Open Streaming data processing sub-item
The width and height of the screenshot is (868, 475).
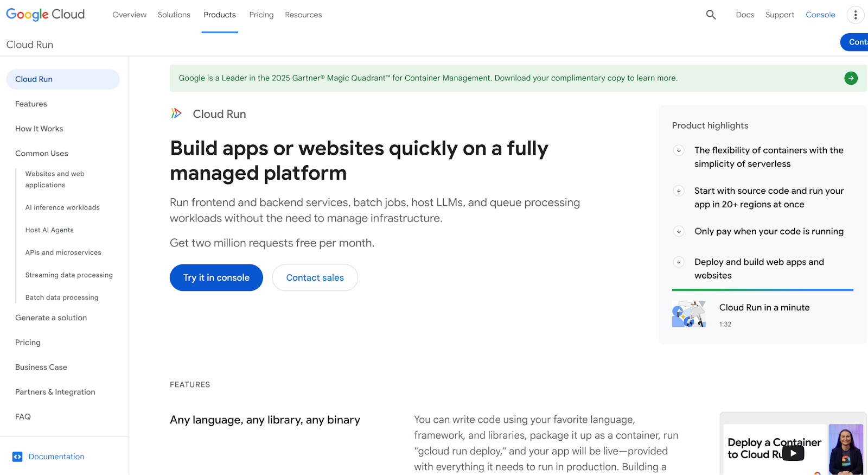coord(69,275)
